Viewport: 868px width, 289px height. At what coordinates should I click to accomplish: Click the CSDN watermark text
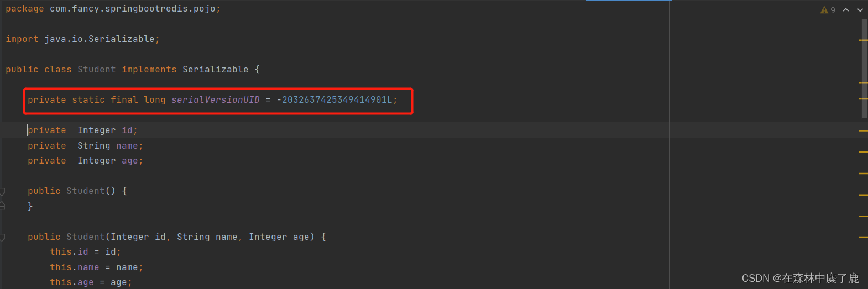[800, 278]
